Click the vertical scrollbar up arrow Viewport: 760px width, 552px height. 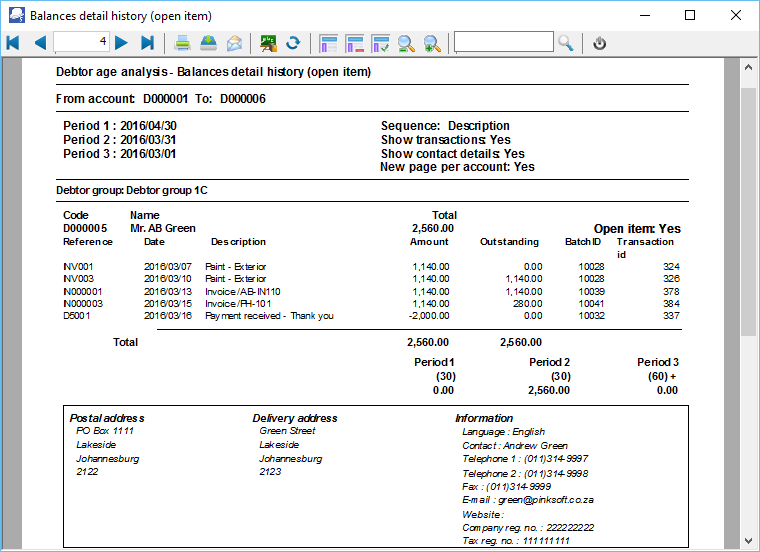(x=748, y=67)
